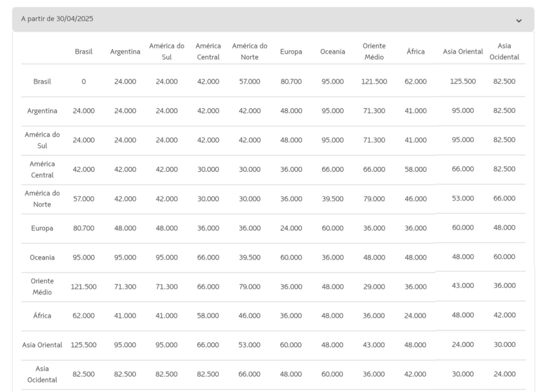The width and height of the screenshot is (541, 392).
Task: Click the "América do Sul" column header
Action: tap(166, 51)
